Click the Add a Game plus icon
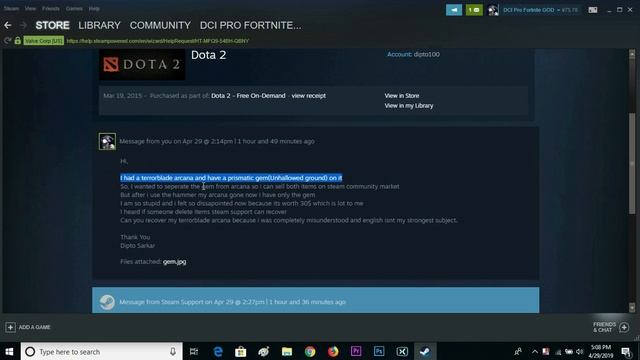 pyautogui.click(x=10, y=327)
